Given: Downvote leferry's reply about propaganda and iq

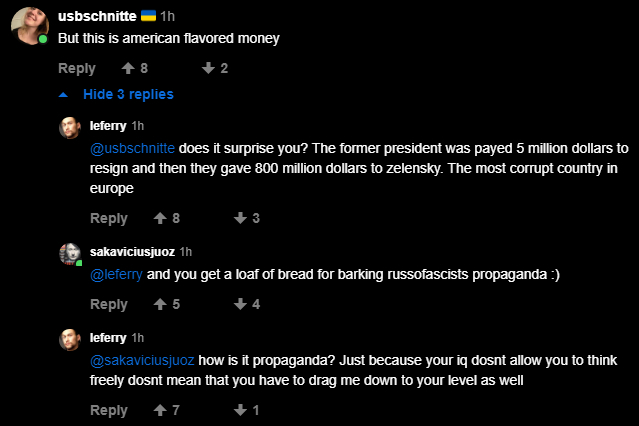Looking at the screenshot, I should 240,410.
